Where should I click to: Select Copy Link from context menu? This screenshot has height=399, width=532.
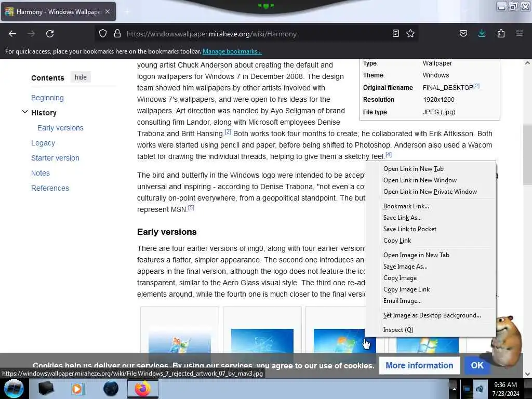click(430, 241)
